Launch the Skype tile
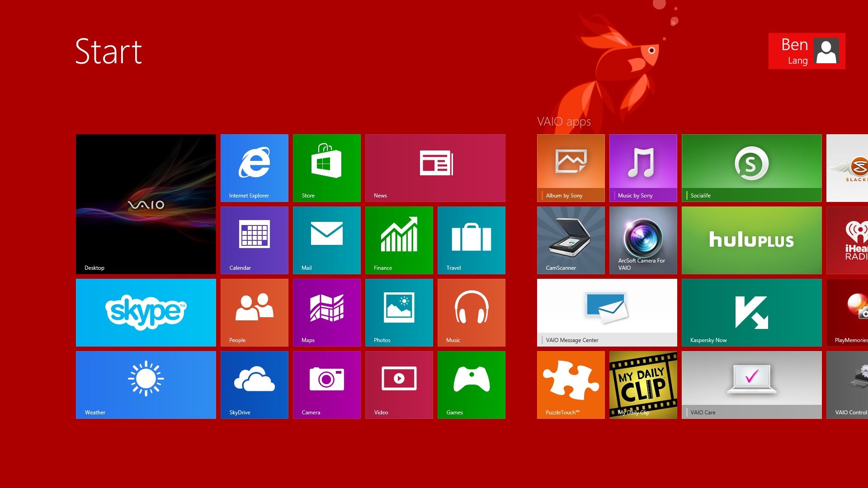This screenshot has height=488, width=868. pos(146,313)
